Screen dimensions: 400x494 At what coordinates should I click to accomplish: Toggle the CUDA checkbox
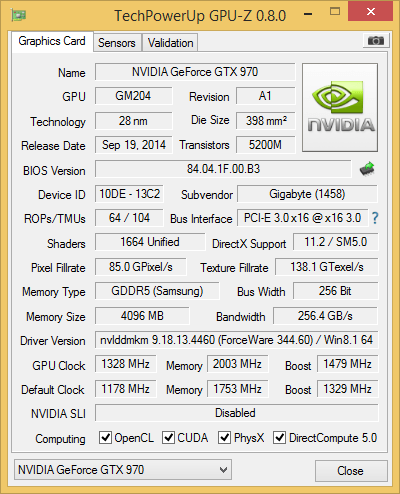click(x=168, y=437)
